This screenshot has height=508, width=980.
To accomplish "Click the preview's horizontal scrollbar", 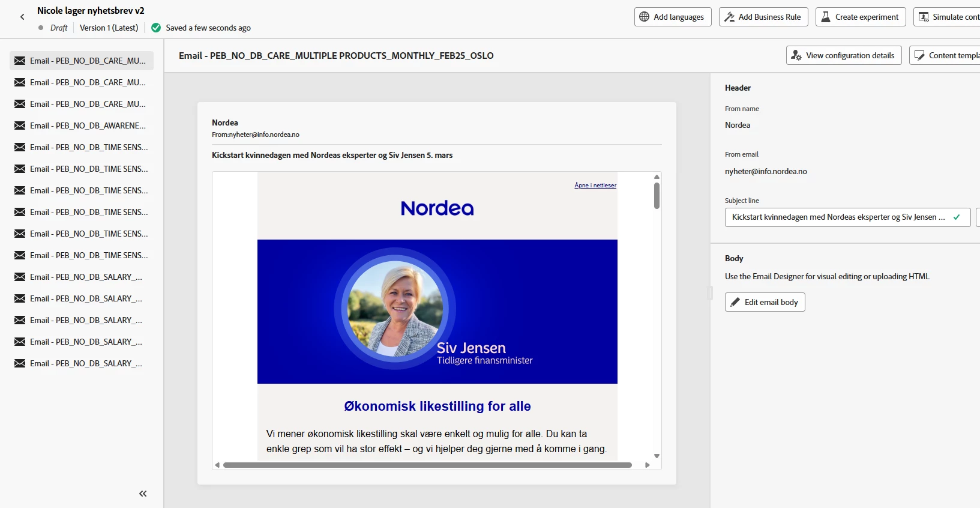I will [427, 465].
